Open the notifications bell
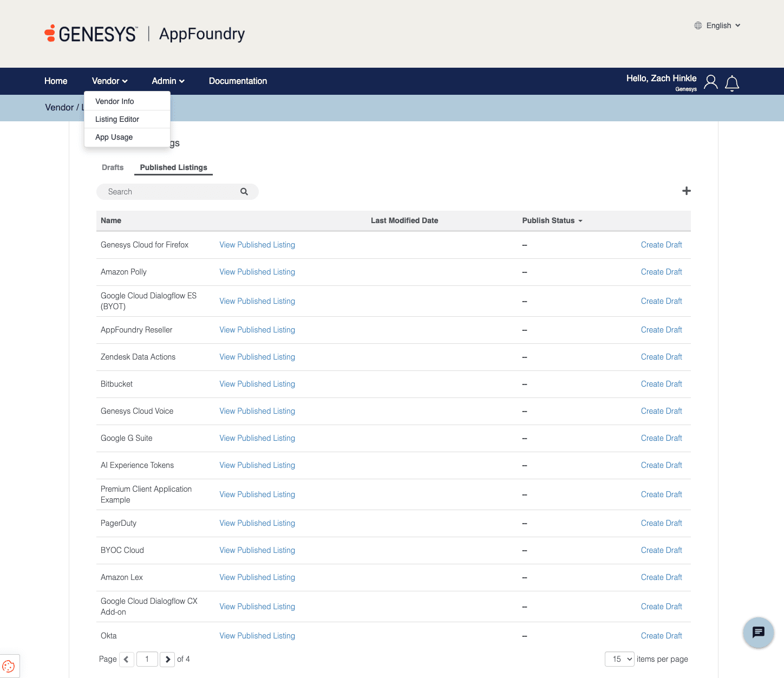784x678 pixels. pyautogui.click(x=732, y=83)
